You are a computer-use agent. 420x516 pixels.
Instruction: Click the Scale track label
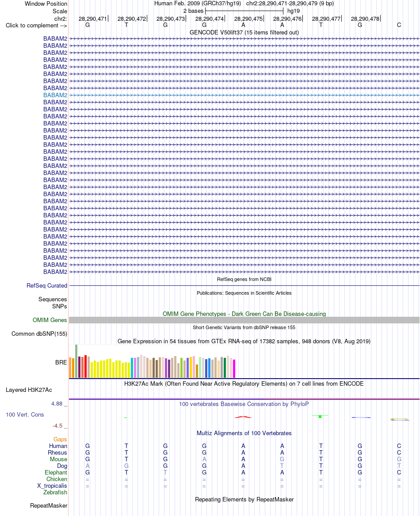60,11
